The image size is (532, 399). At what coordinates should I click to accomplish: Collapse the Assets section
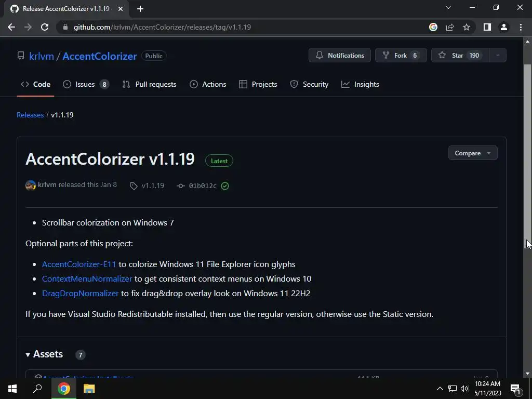click(44, 354)
